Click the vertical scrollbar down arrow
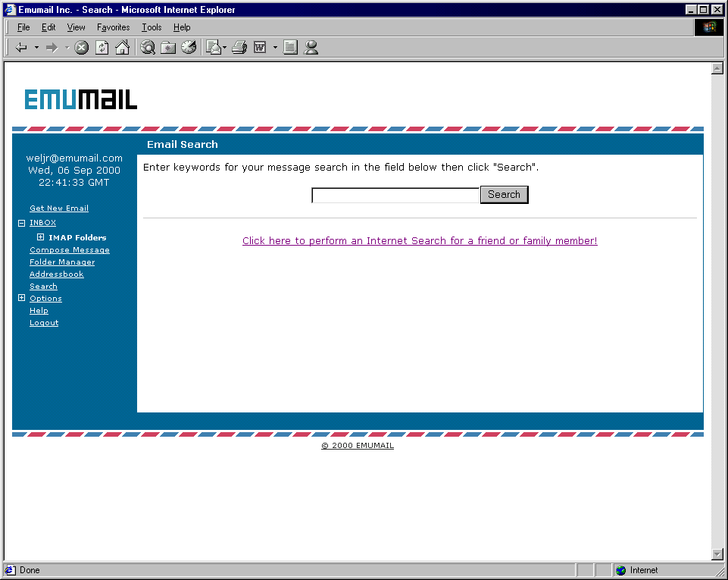The width and height of the screenshot is (728, 580). click(717, 554)
